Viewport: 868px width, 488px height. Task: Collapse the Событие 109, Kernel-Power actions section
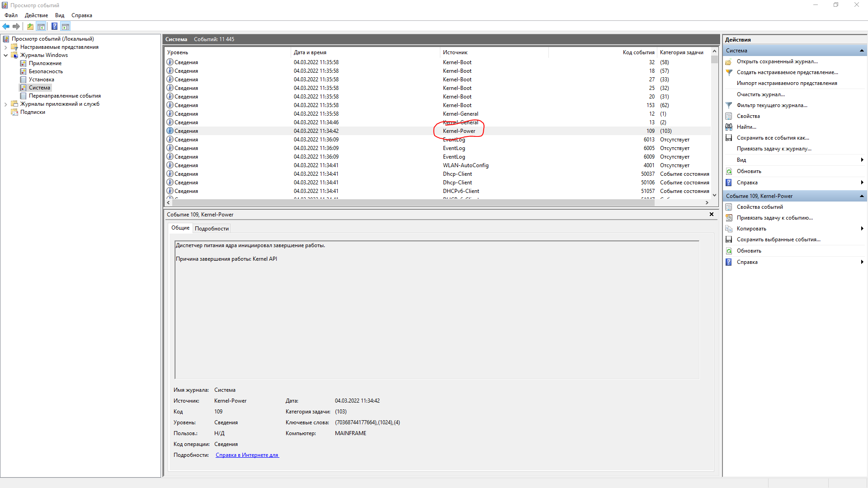862,196
